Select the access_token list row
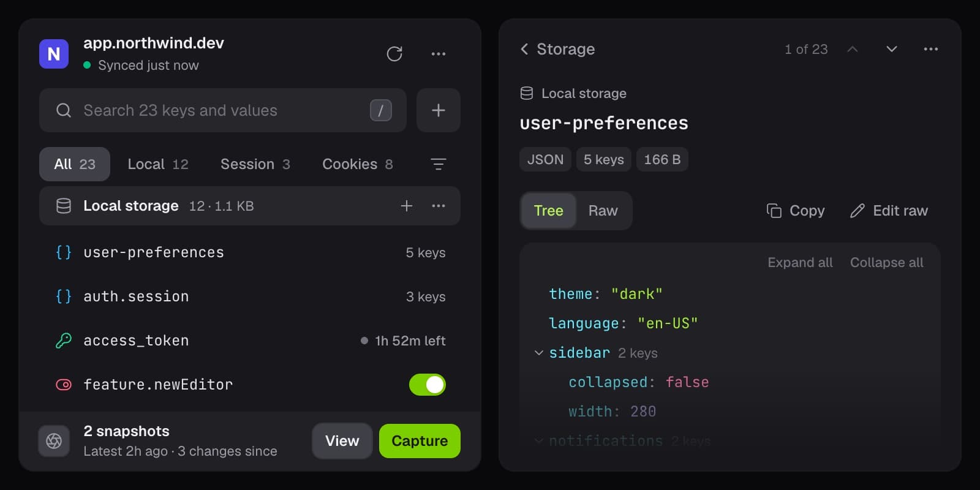 pyautogui.click(x=250, y=341)
